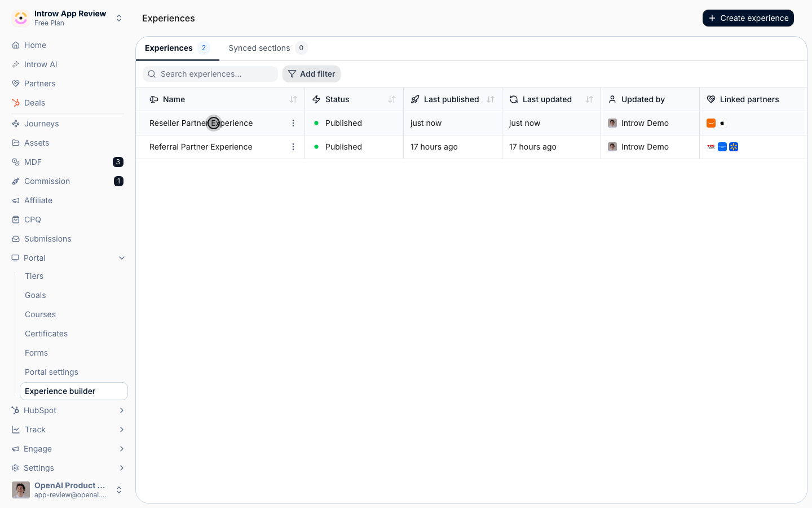Open the Reseller Partner Experience entry
812x508 pixels.
[201, 123]
